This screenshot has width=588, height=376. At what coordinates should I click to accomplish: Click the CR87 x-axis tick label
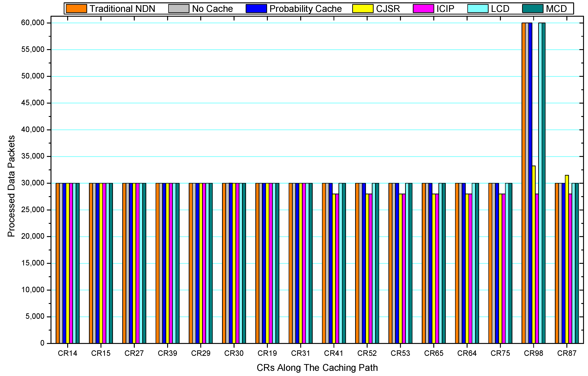[567, 353]
